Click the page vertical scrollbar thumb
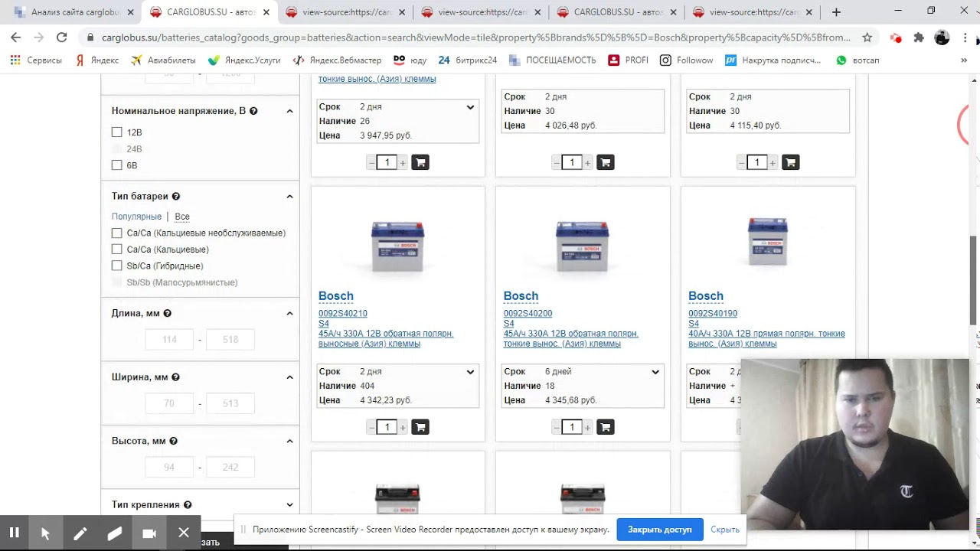Viewport: 980px width, 551px height. click(974, 281)
